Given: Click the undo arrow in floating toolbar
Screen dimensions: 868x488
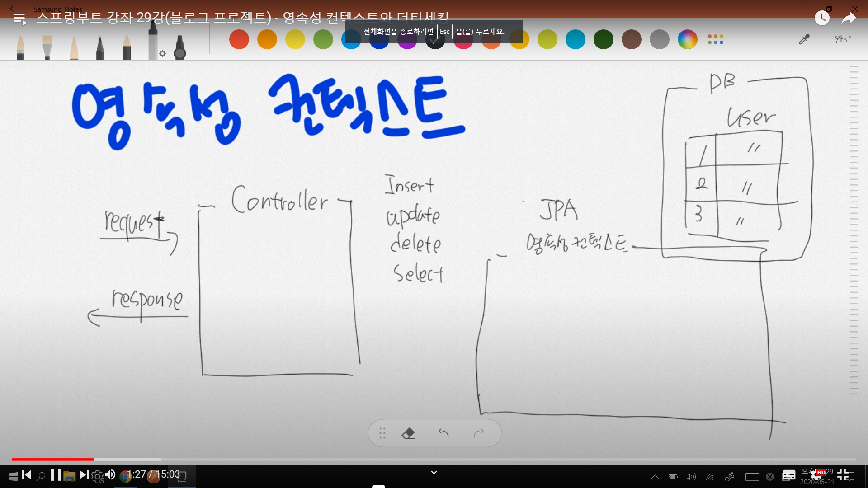Looking at the screenshot, I should [x=443, y=434].
